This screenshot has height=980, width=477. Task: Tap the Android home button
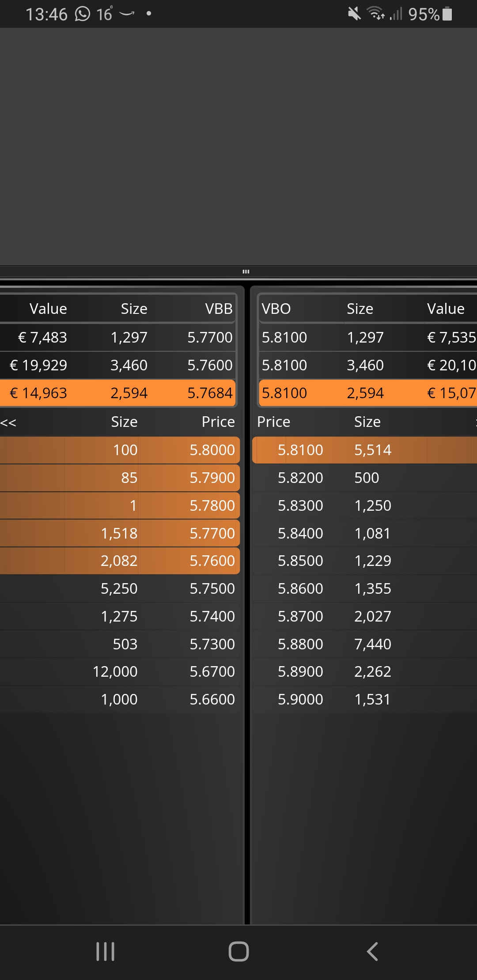point(238,951)
